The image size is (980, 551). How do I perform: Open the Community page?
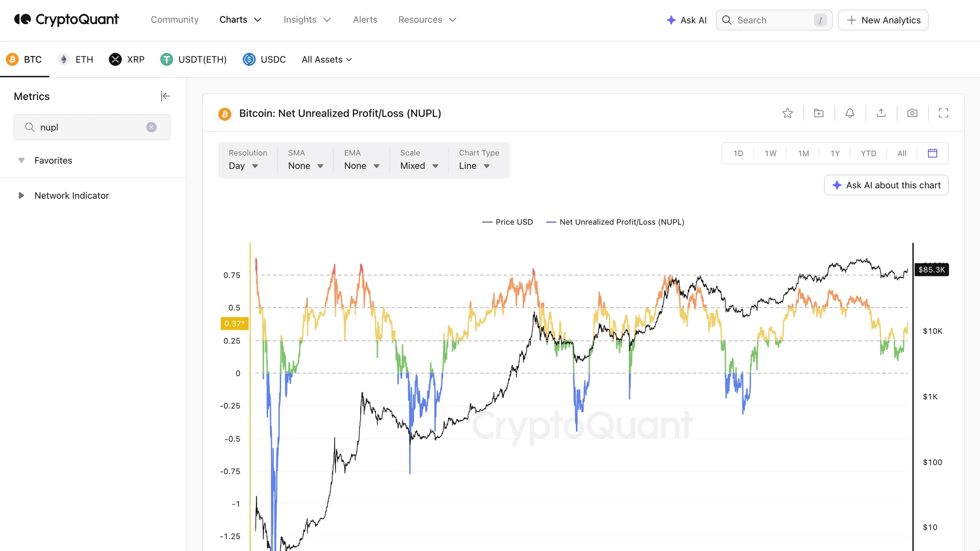[175, 20]
